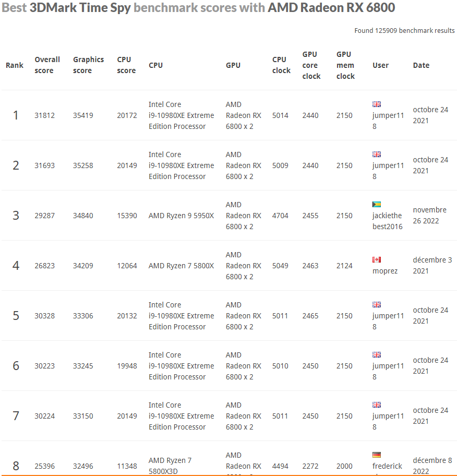
Task: Open user moprez's profile link
Action: point(385,271)
